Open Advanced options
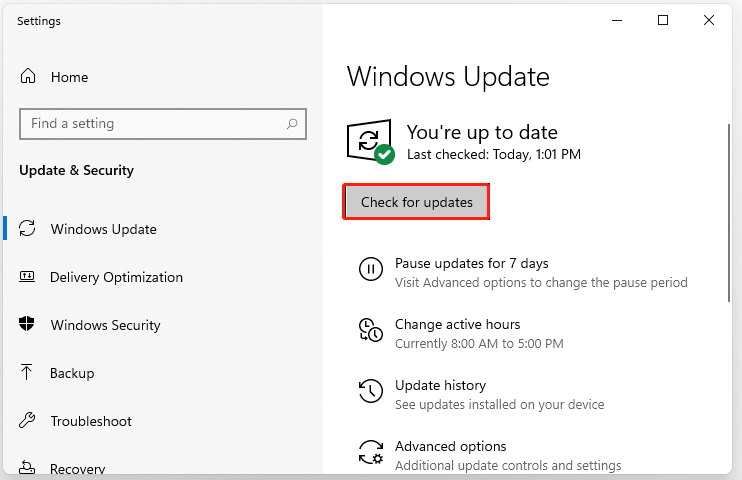Viewport: 742px width, 480px height. coord(450,446)
